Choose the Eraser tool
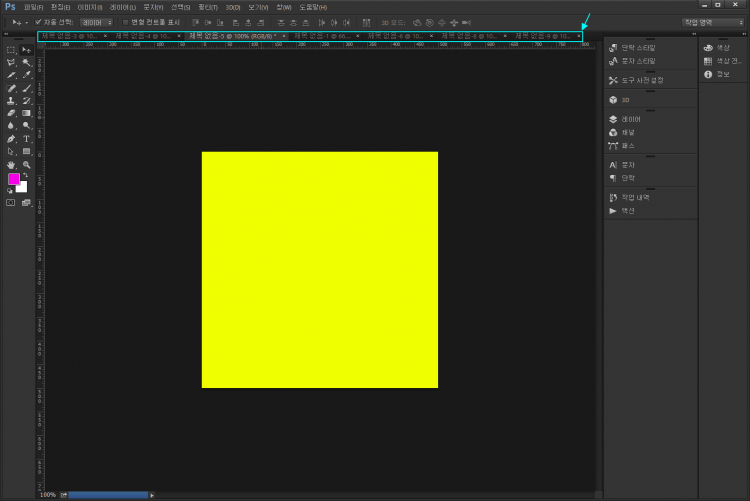Screen dimensions: 750x501 pyautogui.click(x=11, y=113)
